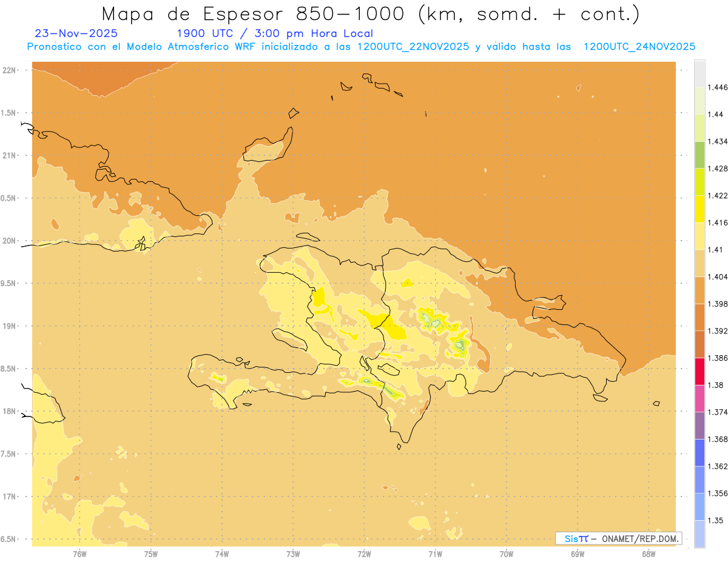Click the '71W' longitude axis label
Viewport: 728px width, 562px height.
pos(435,554)
